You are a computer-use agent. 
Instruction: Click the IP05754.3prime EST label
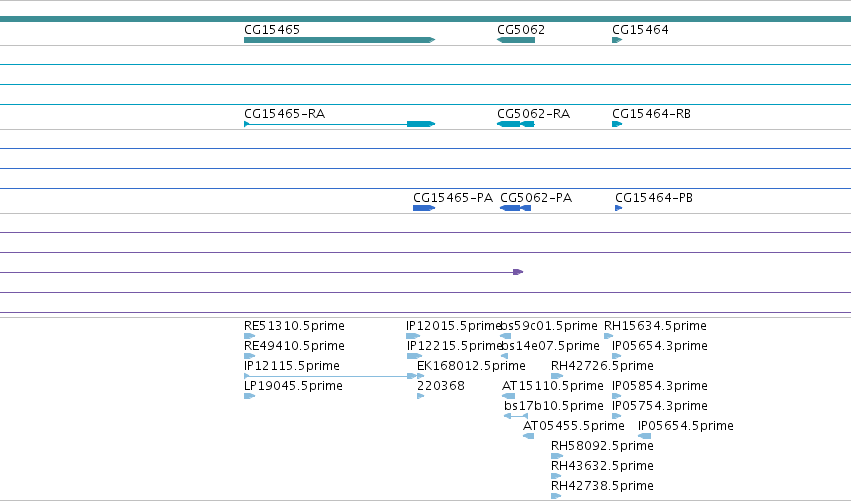pyautogui.click(x=659, y=406)
